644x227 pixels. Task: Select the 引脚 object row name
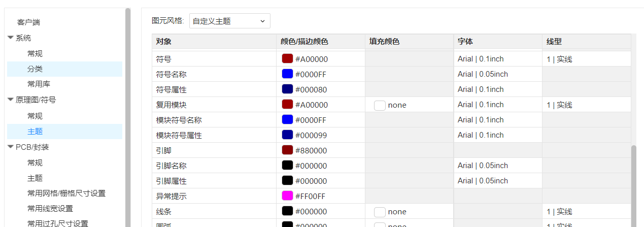coord(163,150)
